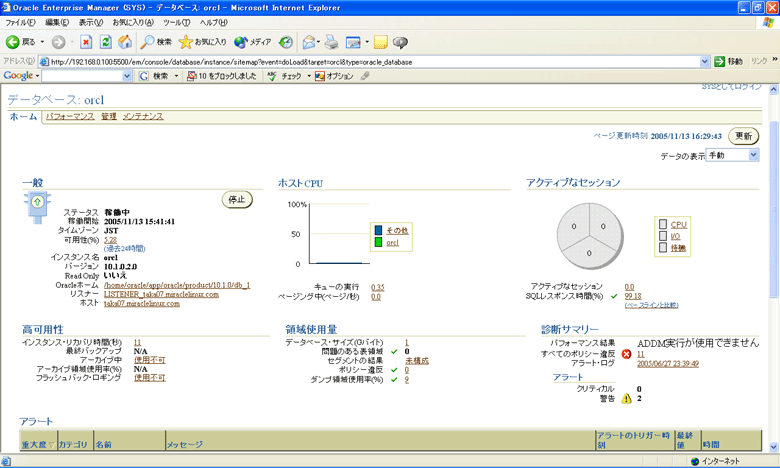Image resolution: width=780 pixels, height=468 pixels.
Task: Click the Windows flag logo icon
Action: click(x=768, y=22)
